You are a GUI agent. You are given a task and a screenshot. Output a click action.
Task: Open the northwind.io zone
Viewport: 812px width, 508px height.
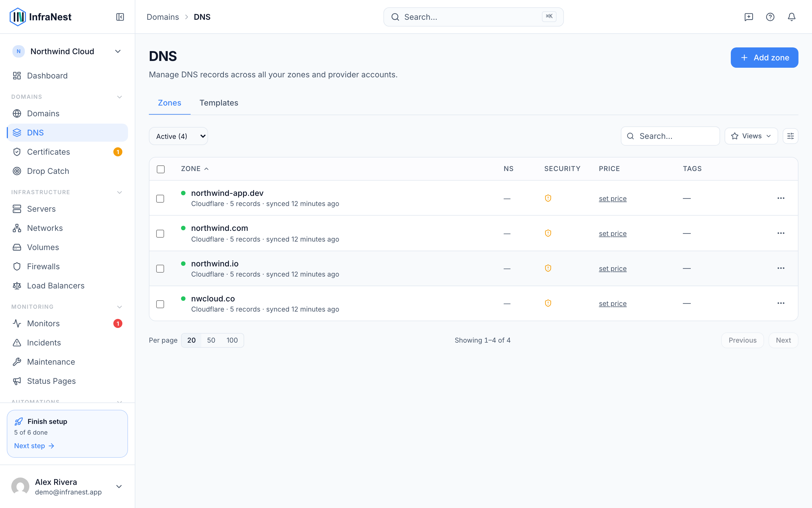click(215, 264)
